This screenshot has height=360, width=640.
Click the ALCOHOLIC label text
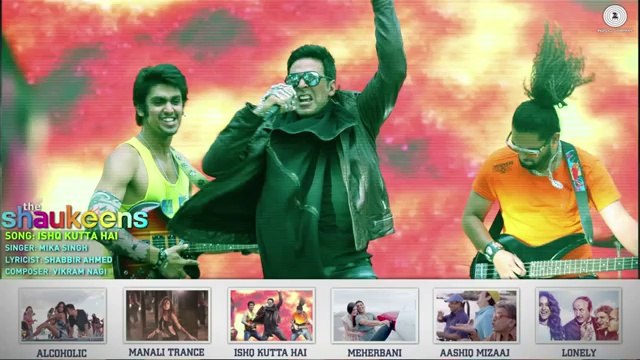click(x=62, y=353)
